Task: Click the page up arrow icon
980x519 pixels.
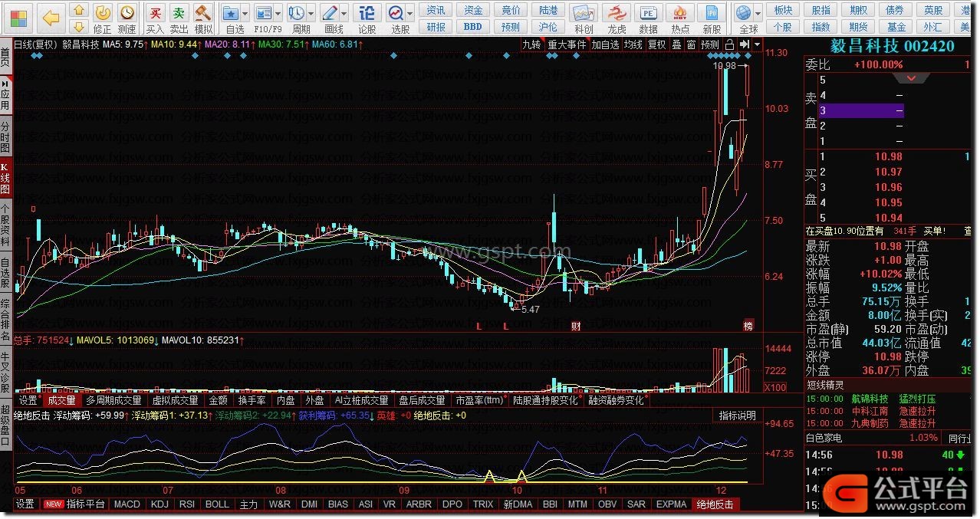Action: point(79,11)
